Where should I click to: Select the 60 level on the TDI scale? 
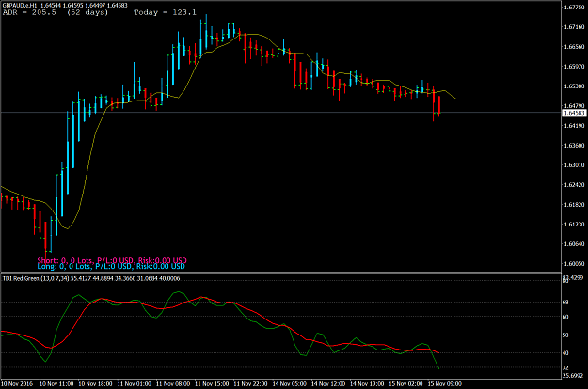pos(565,317)
